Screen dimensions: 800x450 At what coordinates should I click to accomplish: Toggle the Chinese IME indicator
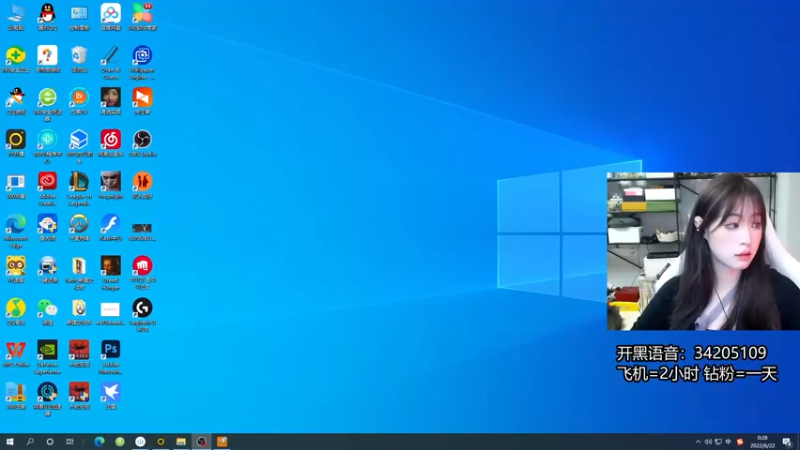pyautogui.click(x=729, y=442)
